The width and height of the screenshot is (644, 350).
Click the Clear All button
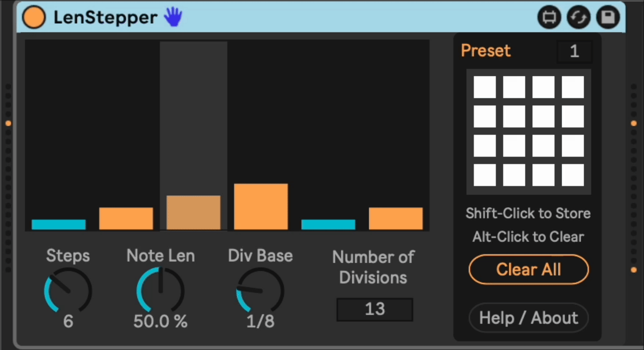(x=528, y=269)
